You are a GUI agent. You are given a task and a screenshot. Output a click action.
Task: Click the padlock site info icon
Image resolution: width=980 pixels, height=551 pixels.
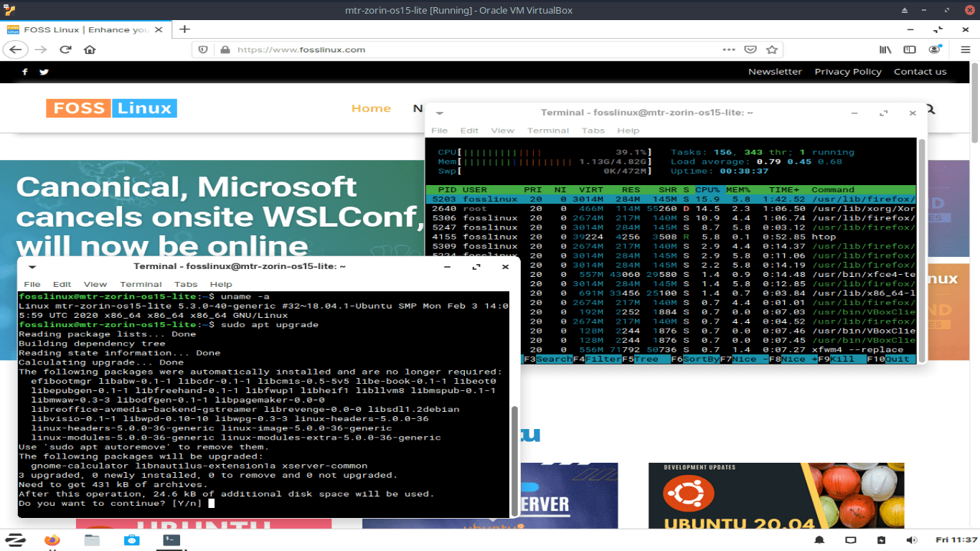point(225,50)
